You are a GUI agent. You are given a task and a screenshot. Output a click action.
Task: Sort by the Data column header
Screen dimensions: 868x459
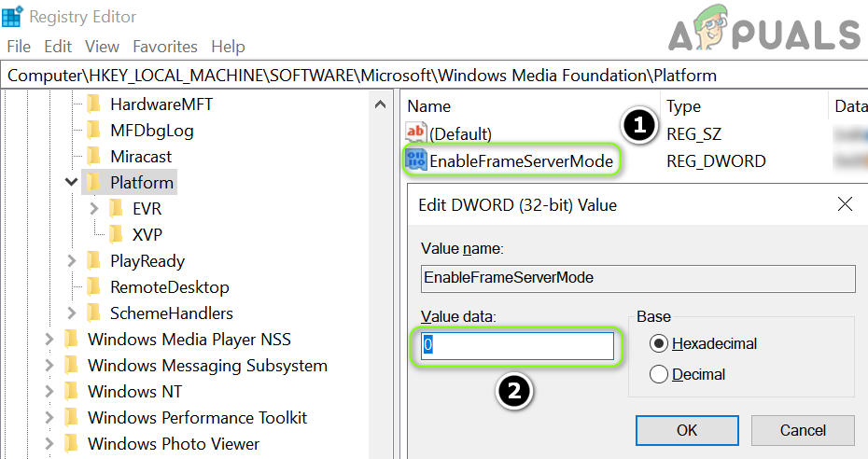pyautogui.click(x=849, y=106)
